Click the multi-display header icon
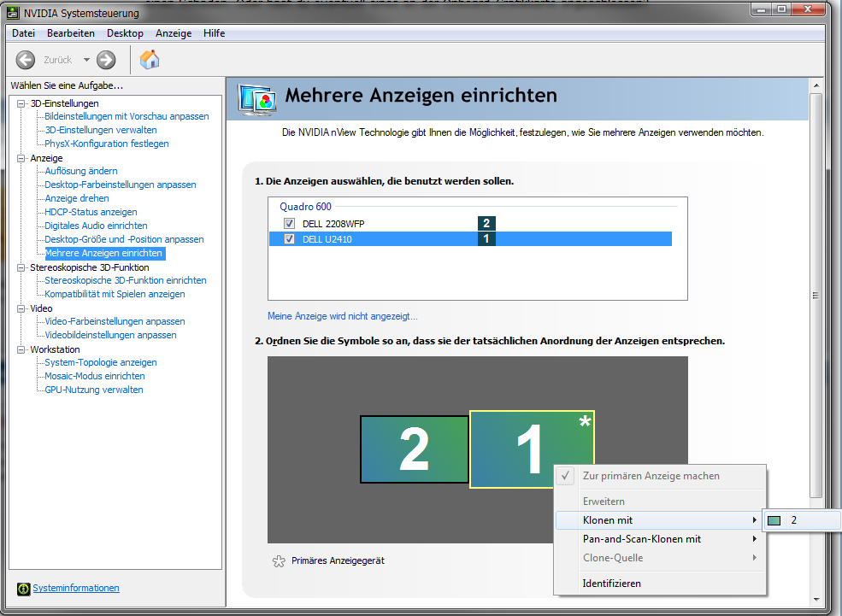Image resolution: width=842 pixels, height=616 pixels. (257, 100)
